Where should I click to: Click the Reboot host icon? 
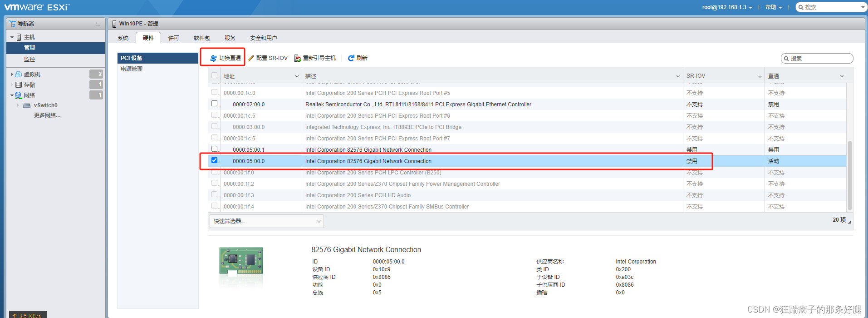(x=298, y=58)
